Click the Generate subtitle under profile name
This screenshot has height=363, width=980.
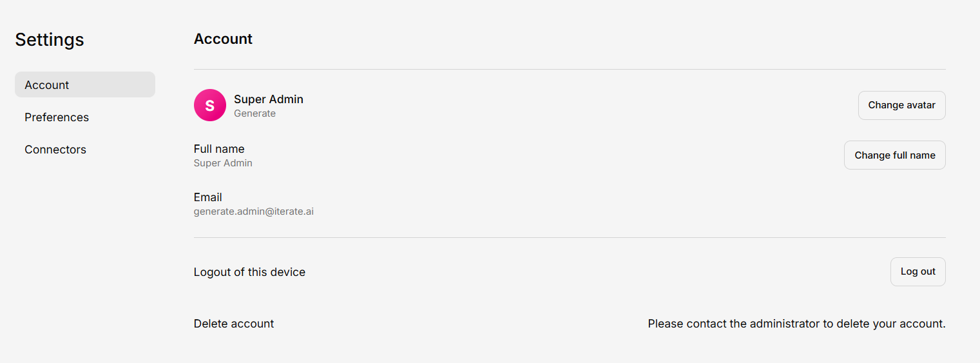(x=255, y=113)
